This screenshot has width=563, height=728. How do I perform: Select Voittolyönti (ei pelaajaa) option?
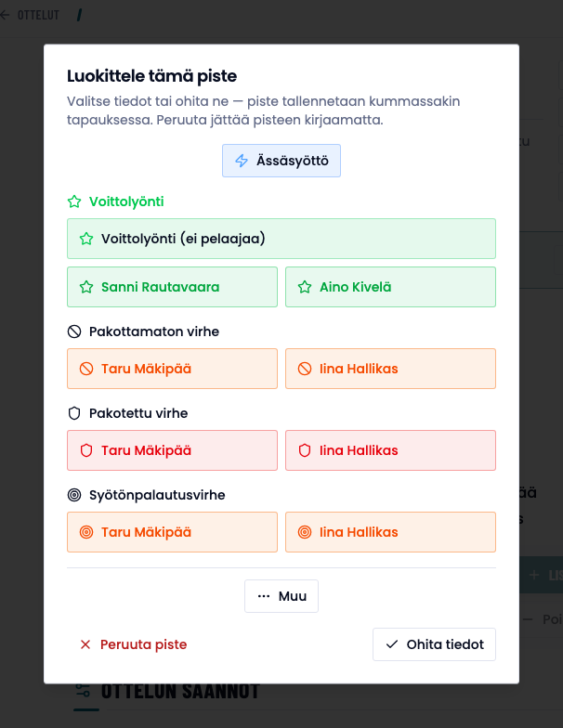(281, 239)
